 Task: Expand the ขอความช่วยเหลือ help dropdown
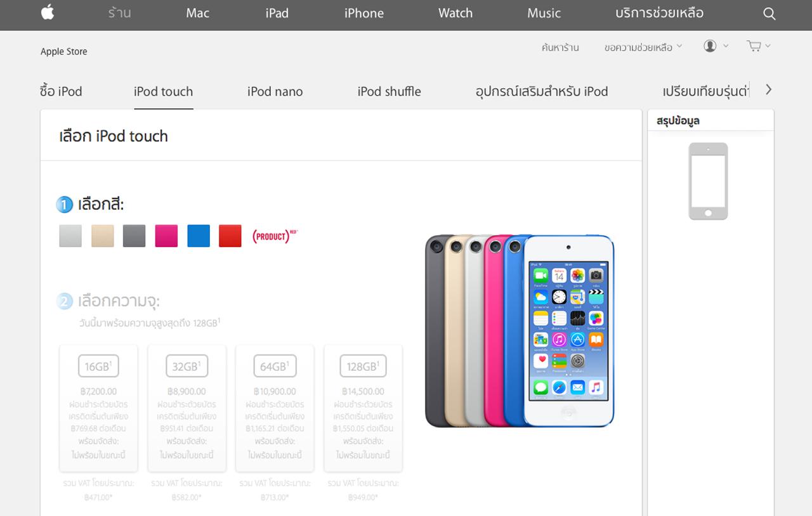point(643,47)
